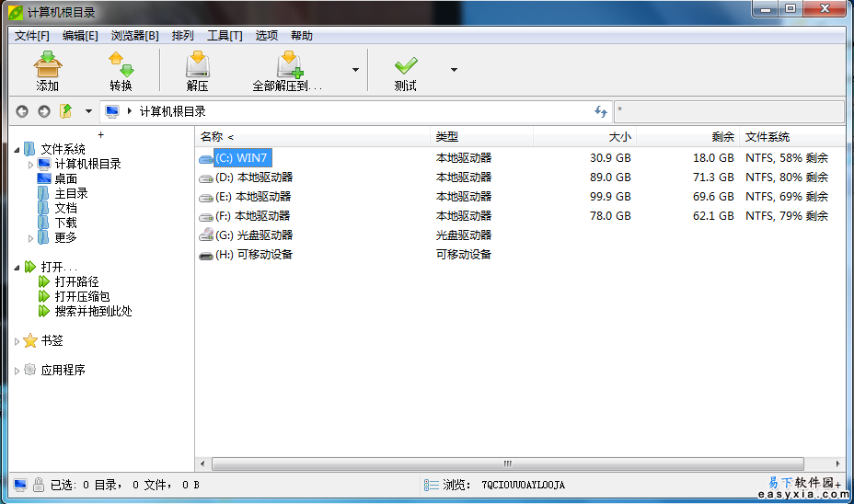Click 打开压缩包 in the sidebar
The height and width of the screenshot is (504, 854).
pyautogui.click(x=82, y=296)
